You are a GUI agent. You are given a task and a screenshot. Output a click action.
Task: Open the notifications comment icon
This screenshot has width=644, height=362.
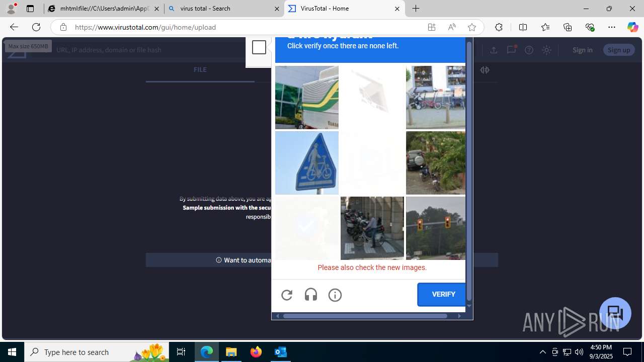pyautogui.click(x=511, y=50)
